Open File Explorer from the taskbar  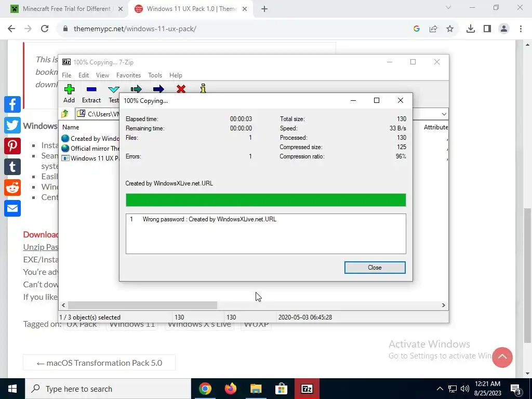tap(256, 389)
